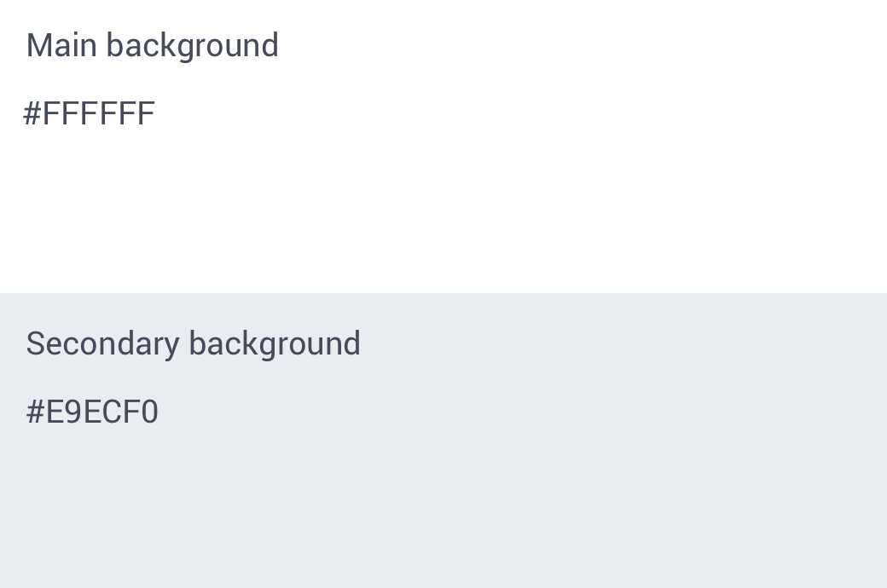
Task: Click the hash symbol before FFFFFF
Action: coord(32,113)
